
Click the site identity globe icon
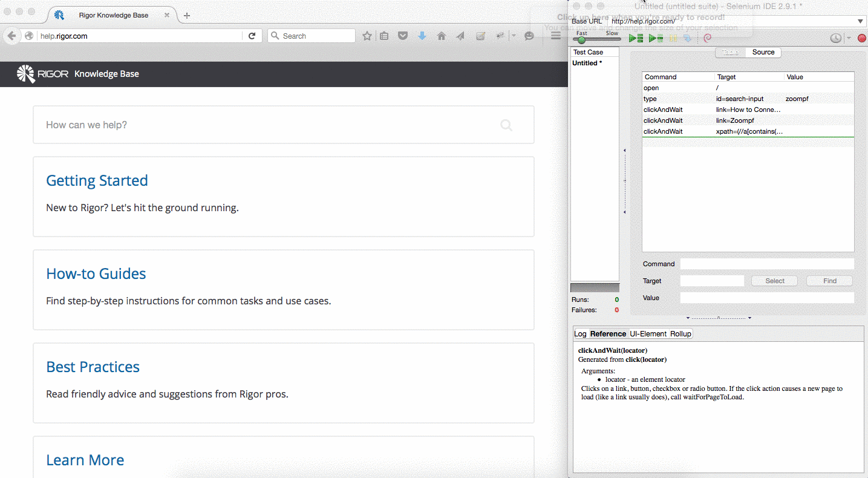pos(30,36)
